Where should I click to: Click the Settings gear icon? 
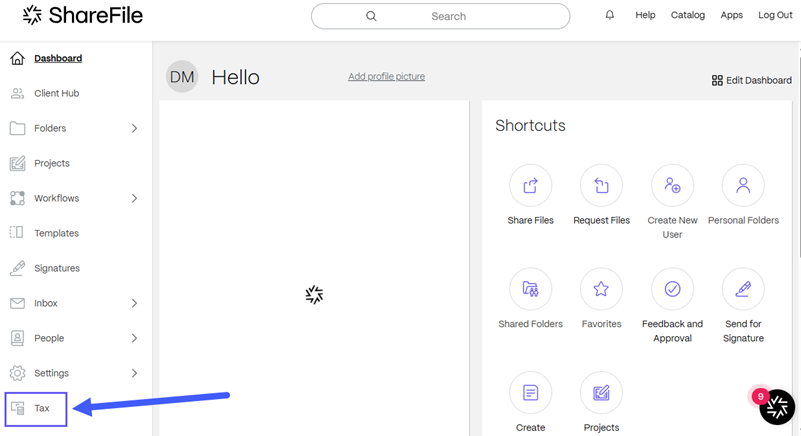17,373
